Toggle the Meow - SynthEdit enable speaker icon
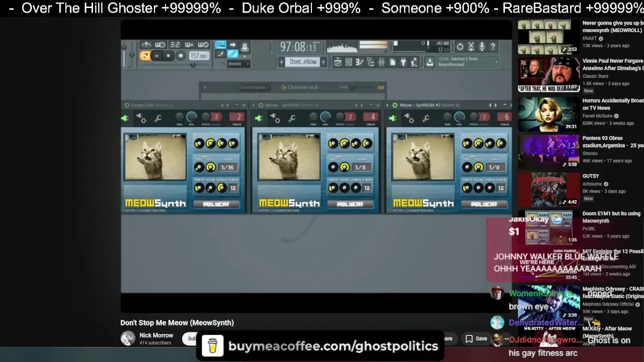644x362 pixels. 259,118
